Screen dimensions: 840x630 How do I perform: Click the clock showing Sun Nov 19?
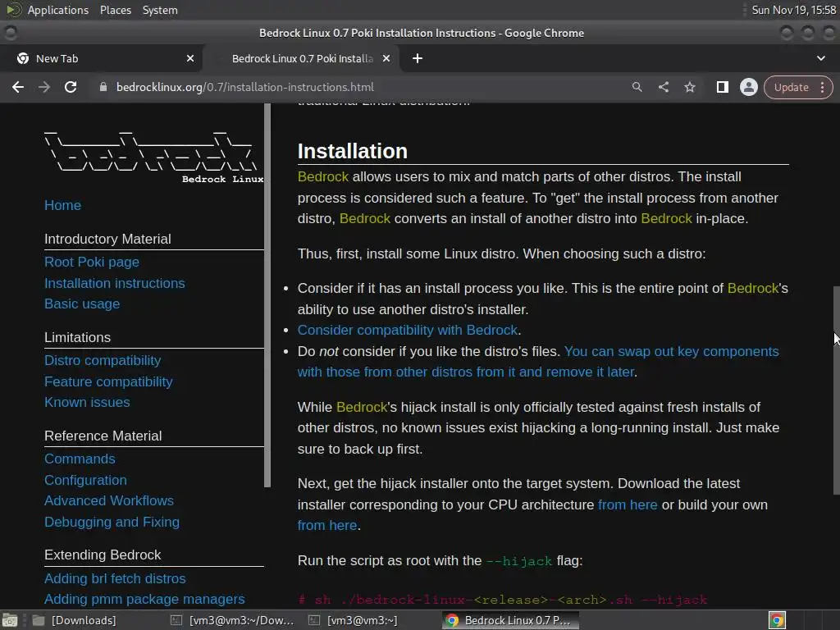point(793,10)
